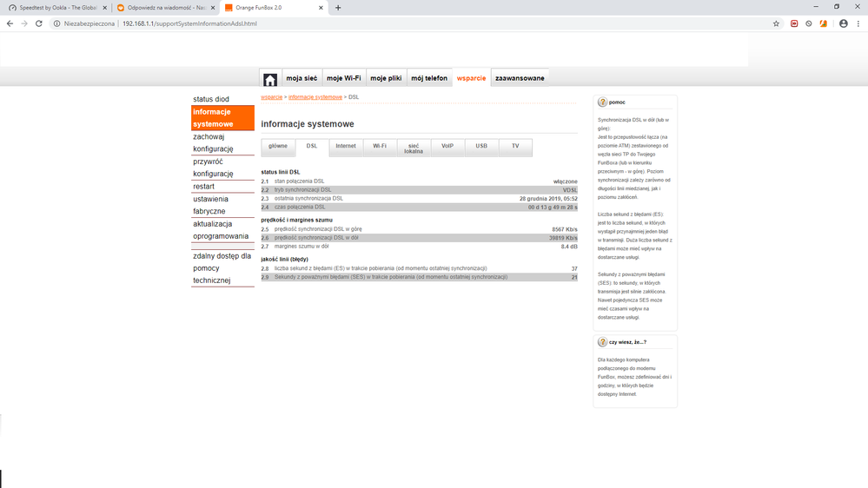Open the Chrome profile avatar icon
Viewport: 868px width, 488px height.
843,23
